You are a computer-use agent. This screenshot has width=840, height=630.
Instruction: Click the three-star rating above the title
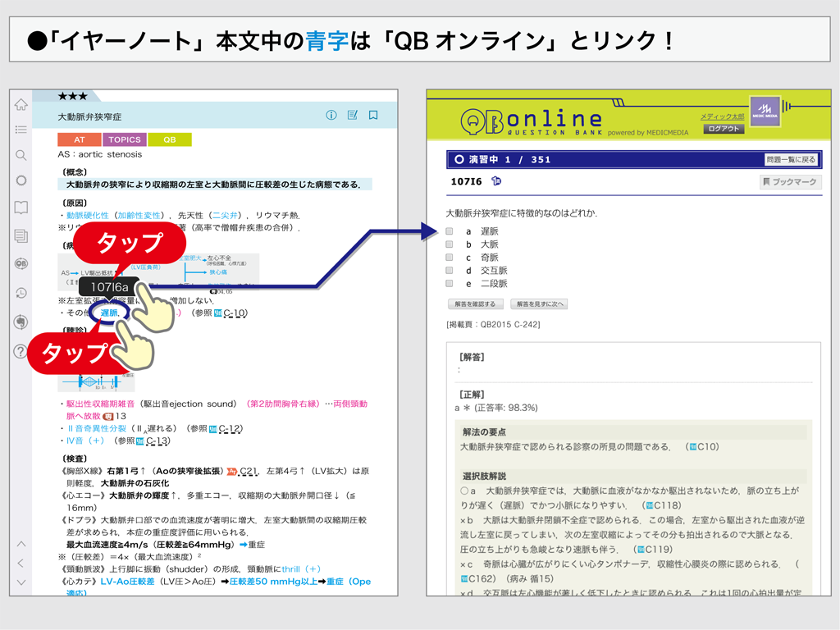click(x=72, y=96)
